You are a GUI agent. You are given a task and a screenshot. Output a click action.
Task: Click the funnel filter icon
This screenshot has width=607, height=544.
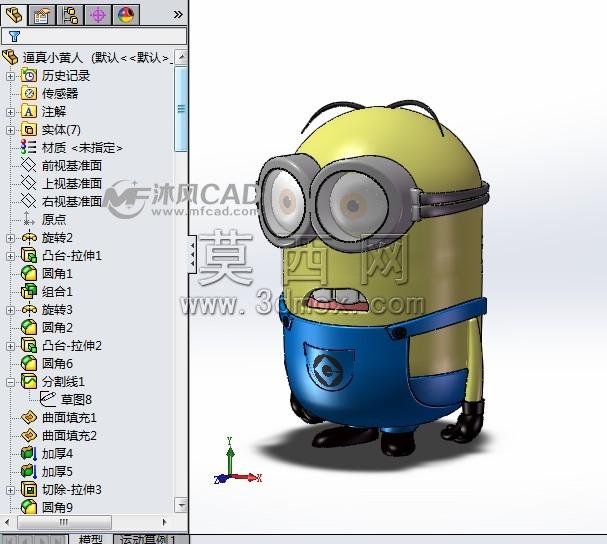click(x=14, y=36)
